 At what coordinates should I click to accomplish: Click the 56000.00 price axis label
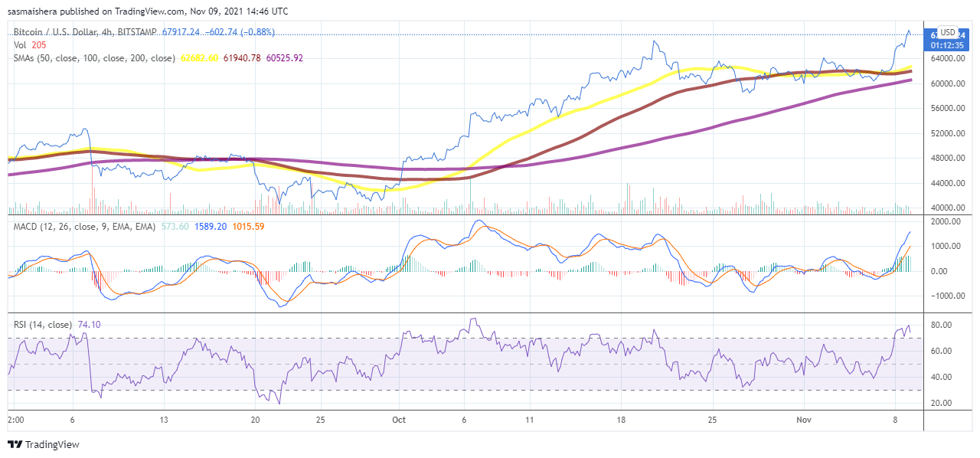946,109
